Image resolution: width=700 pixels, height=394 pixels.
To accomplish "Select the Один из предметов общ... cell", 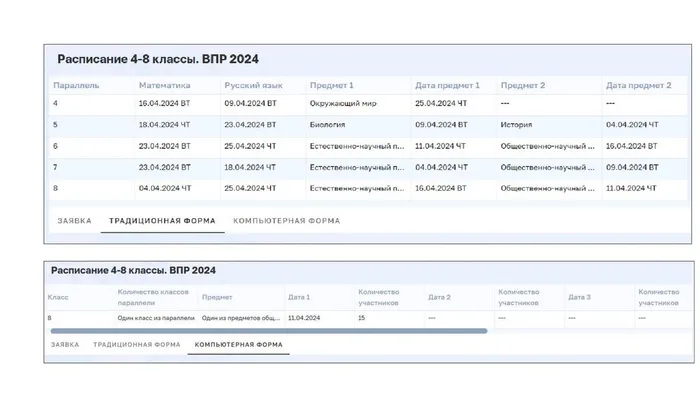I will (241, 318).
